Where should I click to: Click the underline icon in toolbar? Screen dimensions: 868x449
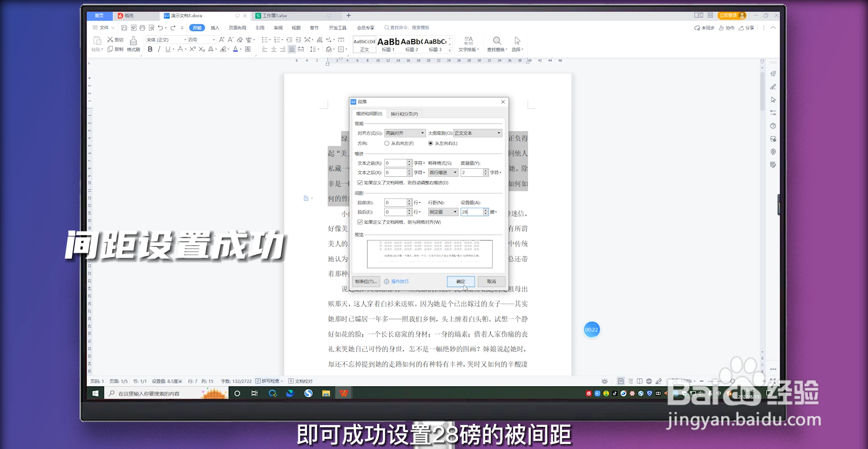pos(167,49)
